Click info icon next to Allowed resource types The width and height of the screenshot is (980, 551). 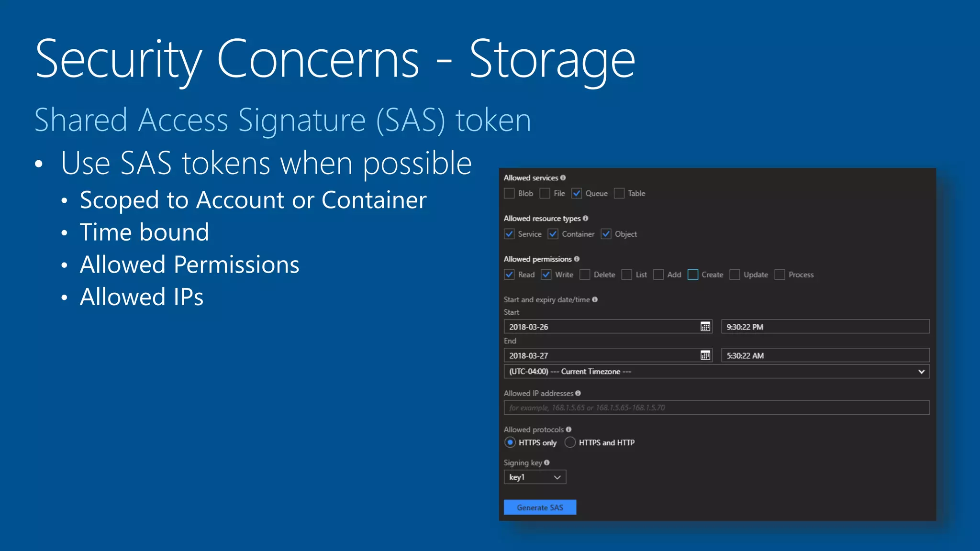pyautogui.click(x=585, y=218)
